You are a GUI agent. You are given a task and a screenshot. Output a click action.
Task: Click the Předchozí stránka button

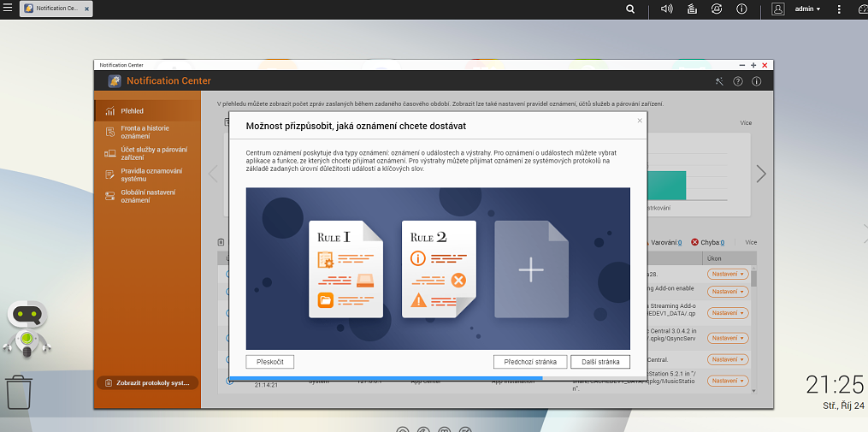[529, 362]
